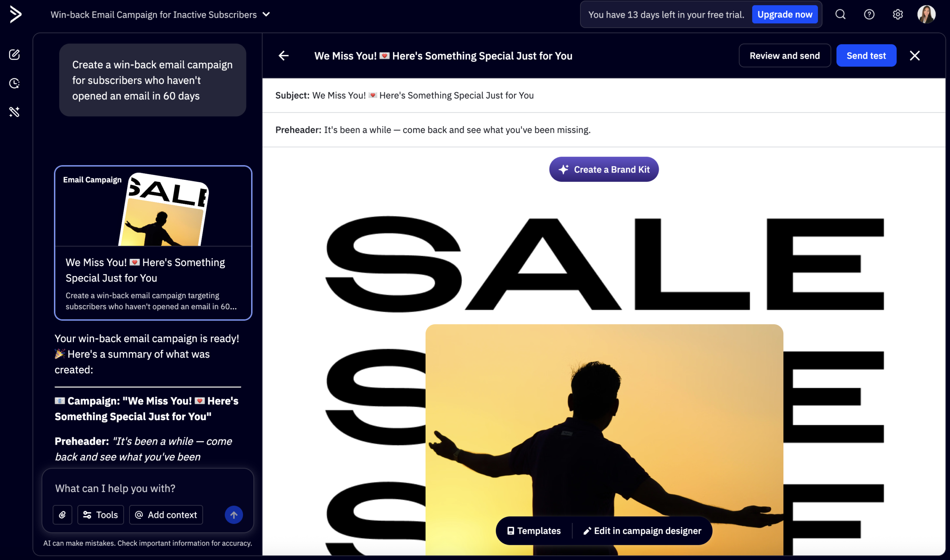Image resolution: width=950 pixels, height=560 pixels.
Task: Send message with up arrow button
Action: (x=234, y=515)
